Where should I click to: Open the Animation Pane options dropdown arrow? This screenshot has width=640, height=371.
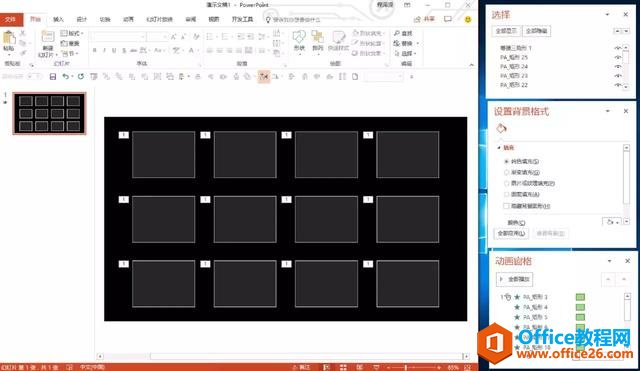(609, 261)
